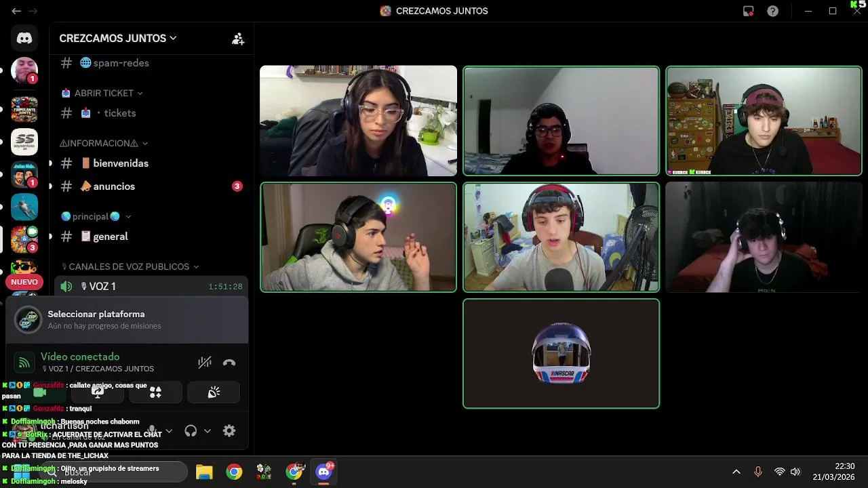Open taskbar clock showing 22:30
The image size is (868, 488).
(x=834, y=472)
